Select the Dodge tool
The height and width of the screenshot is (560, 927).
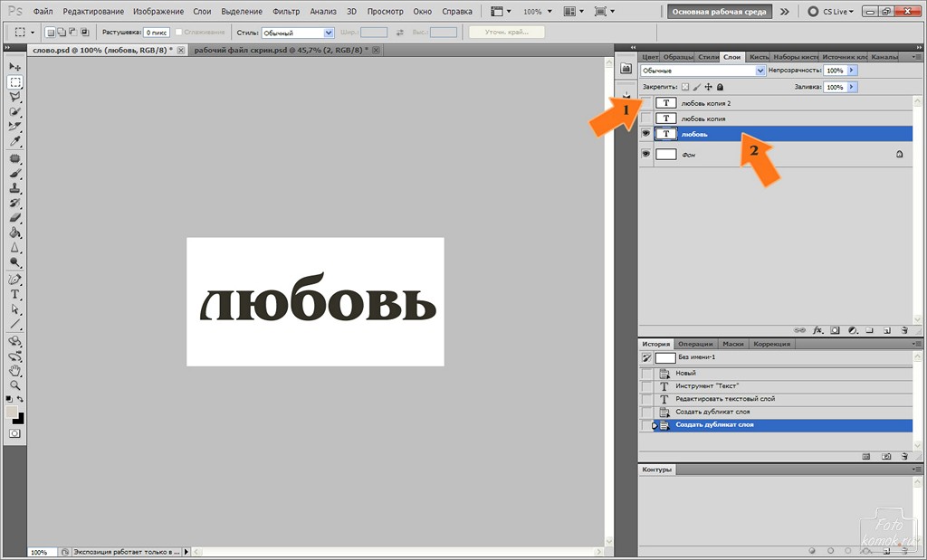coord(14,262)
